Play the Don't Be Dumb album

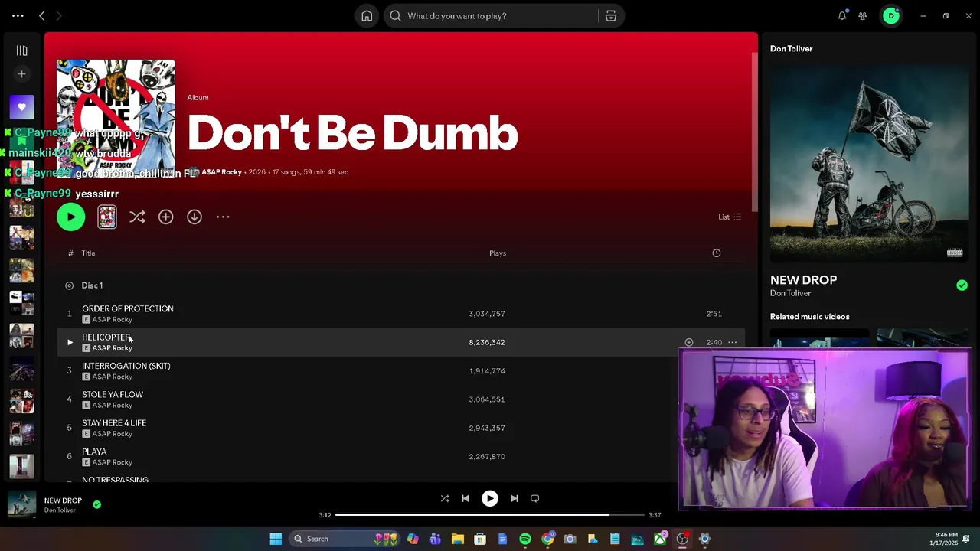(71, 217)
